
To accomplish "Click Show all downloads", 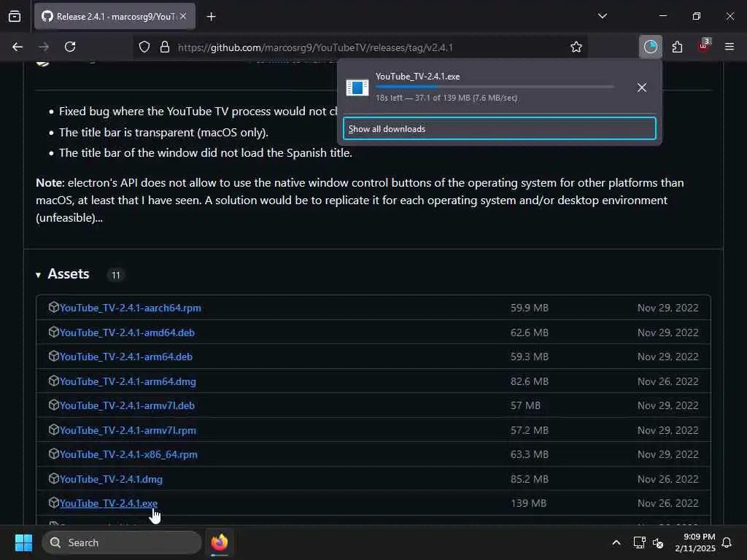I will pyautogui.click(x=499, y=128).
